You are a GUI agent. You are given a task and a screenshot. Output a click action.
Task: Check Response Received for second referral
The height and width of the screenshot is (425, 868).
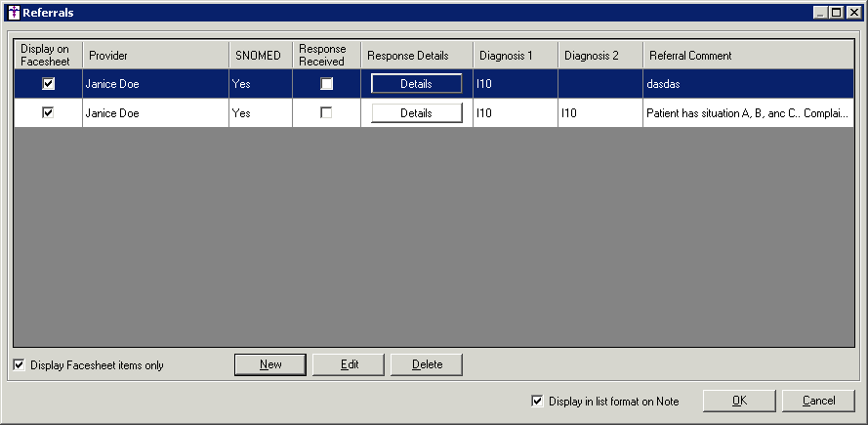(326, 113)
